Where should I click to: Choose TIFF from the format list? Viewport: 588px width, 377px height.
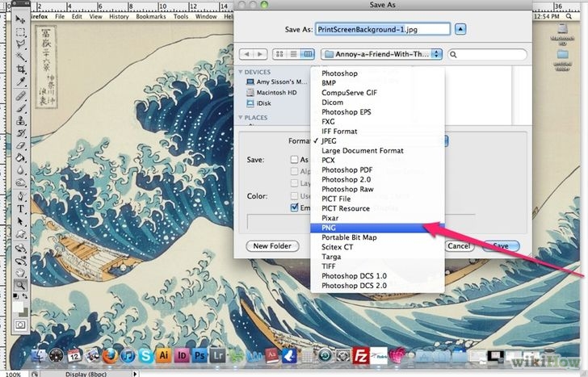pos(377,266)
